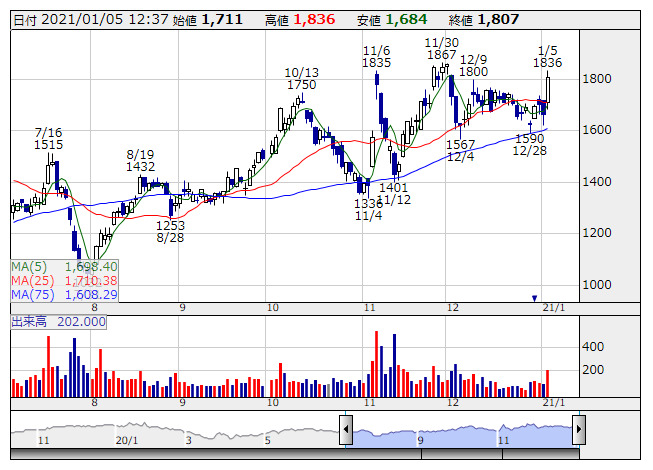Click the small blue triangle marker above 21/1
This screenshot has width=653, height=470.
[534, 298]
